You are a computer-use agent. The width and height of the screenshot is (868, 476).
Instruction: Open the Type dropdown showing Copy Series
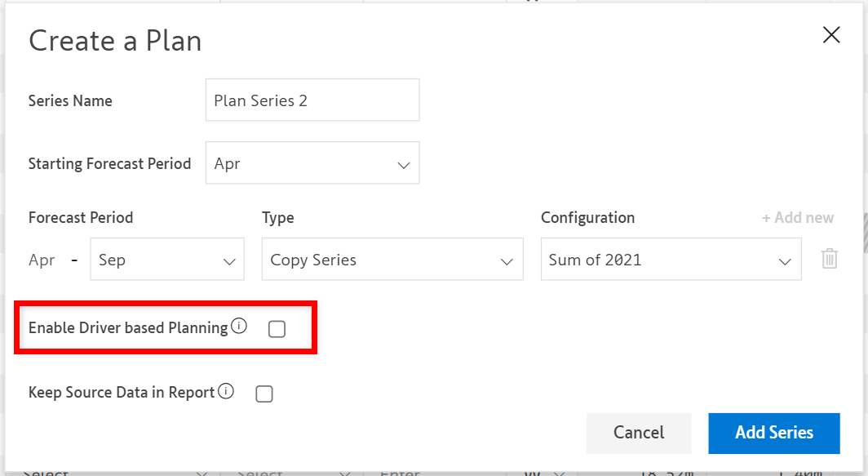[x=392, y=260]
